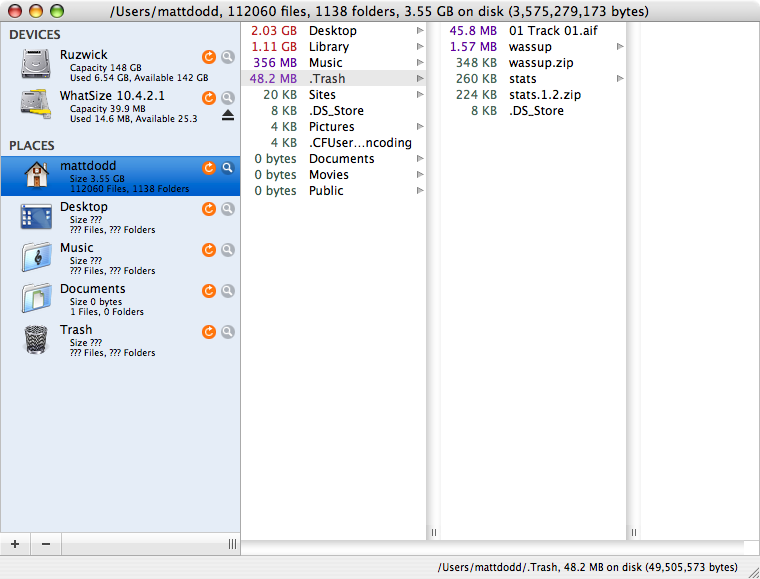Click the second column divider handle
The width and height of the screenshot is (760, 579).
point(633,532)
